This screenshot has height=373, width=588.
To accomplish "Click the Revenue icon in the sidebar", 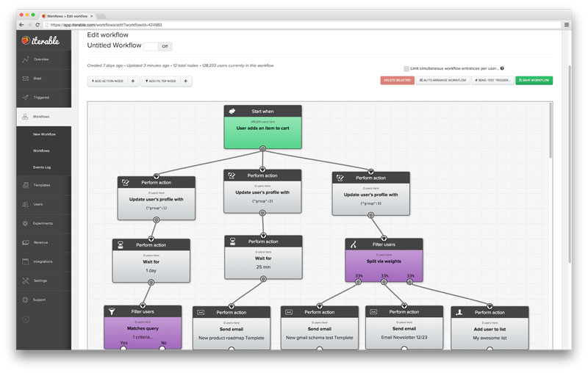I will [26, 242].
